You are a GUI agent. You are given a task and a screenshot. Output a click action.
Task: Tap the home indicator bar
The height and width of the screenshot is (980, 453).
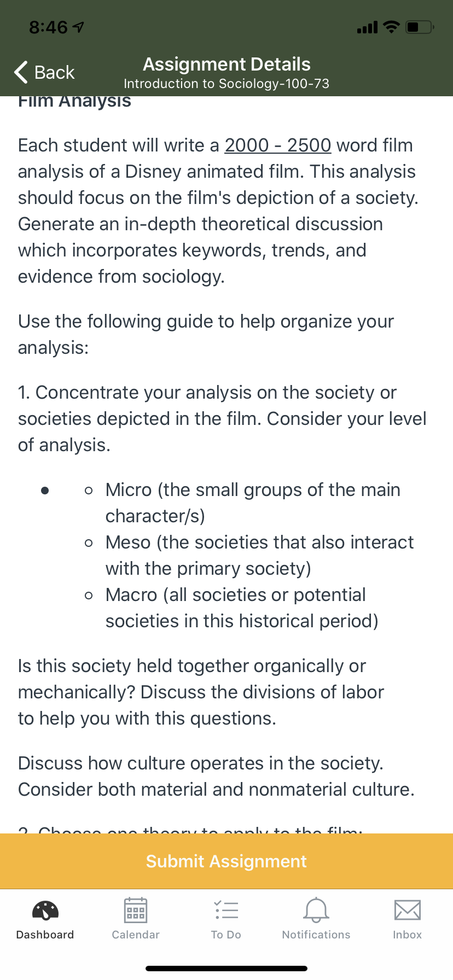click(226, 969)
